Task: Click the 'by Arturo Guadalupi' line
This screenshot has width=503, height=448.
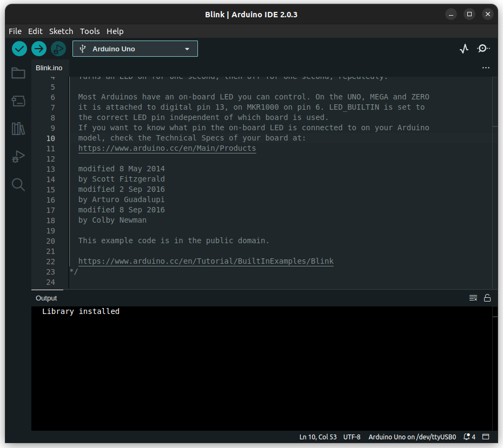Action: click(122, 199)
